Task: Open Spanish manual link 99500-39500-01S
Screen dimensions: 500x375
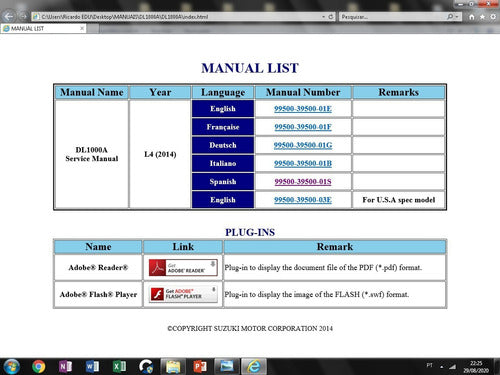Action: [x=303, y=182]
